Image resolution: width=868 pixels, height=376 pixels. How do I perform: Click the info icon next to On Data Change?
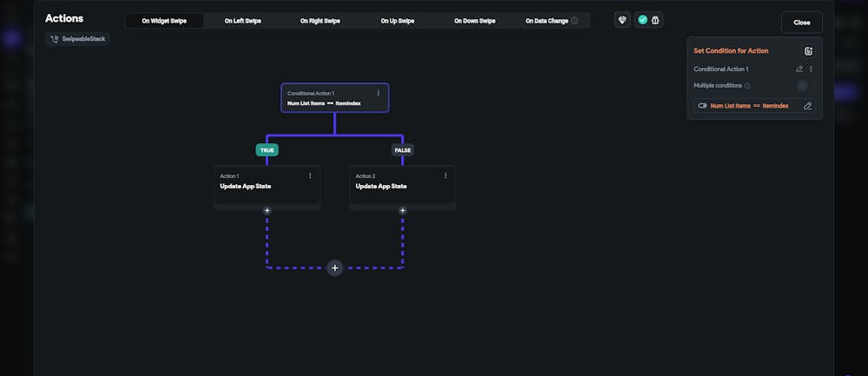575,20
